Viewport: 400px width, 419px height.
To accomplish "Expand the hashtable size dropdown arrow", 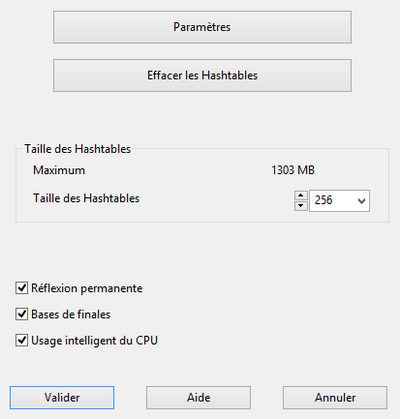I will click(x=361, y=201).
